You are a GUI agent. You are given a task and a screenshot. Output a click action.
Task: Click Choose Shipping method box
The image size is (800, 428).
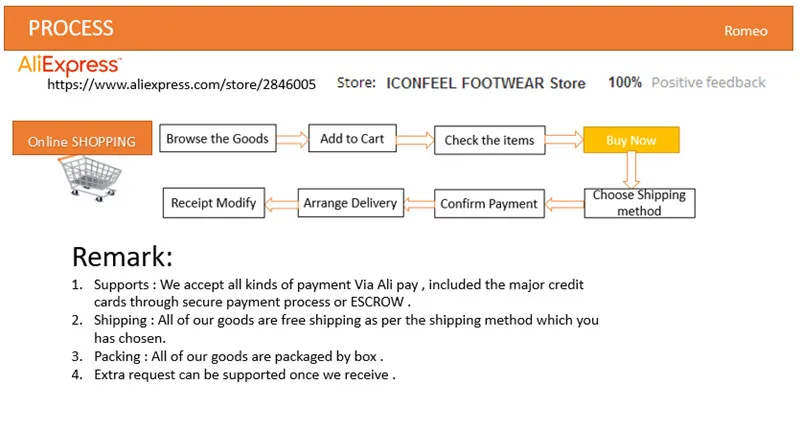[640, 203]
